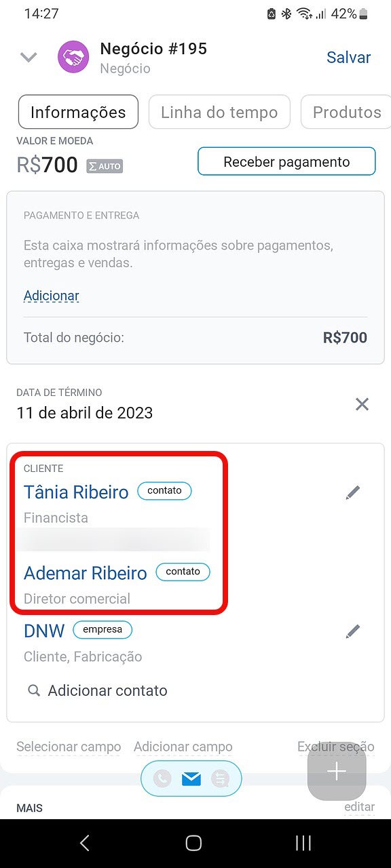Switch to the Linha do tempo tab
Screen dimensions: 391x868
pos(219,112)
